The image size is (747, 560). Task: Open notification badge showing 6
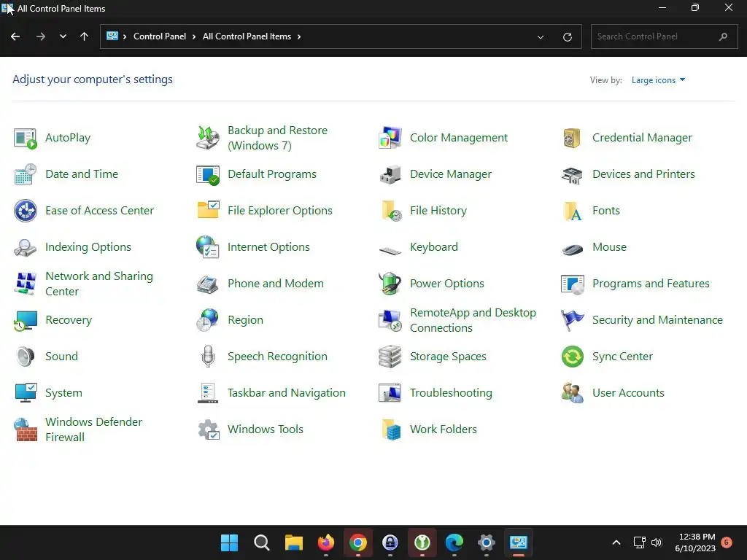point(727,542)
